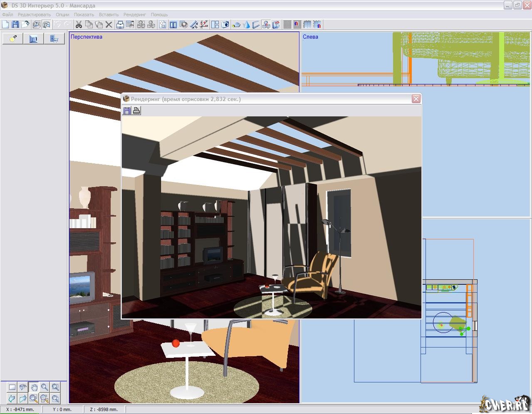This screenshot has height=414, width=532.
Task: Open the Файл menu
Action: 7,15
